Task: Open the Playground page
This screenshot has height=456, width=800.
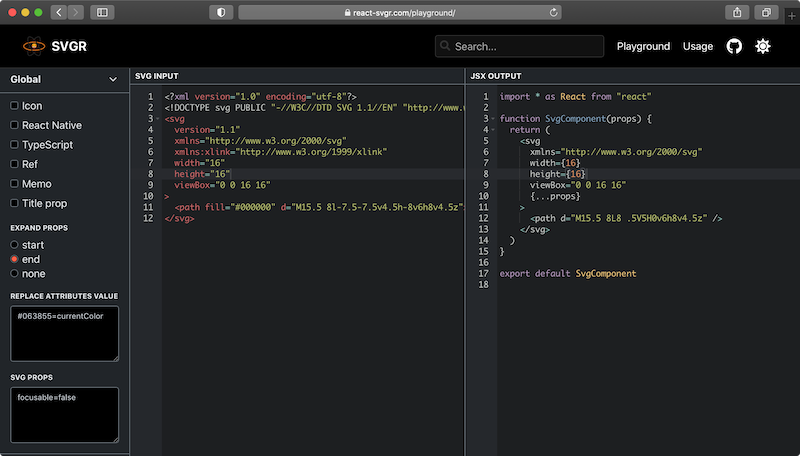Action: (643, 46)
